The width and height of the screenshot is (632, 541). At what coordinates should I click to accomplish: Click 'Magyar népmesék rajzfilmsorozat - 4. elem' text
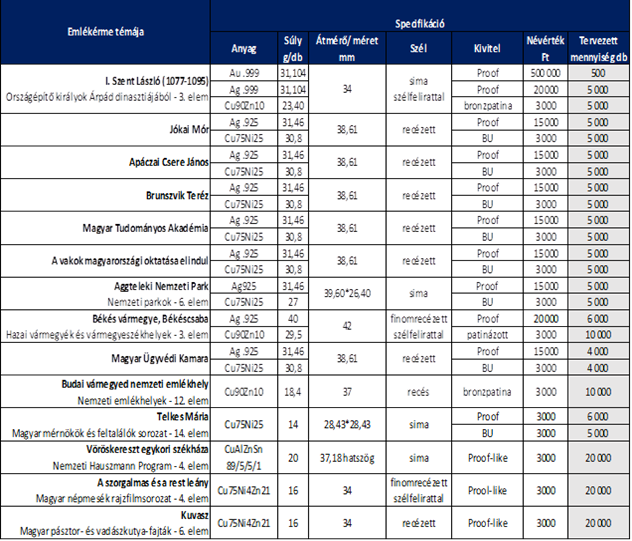pyautogui.click(x=122, y=499)
